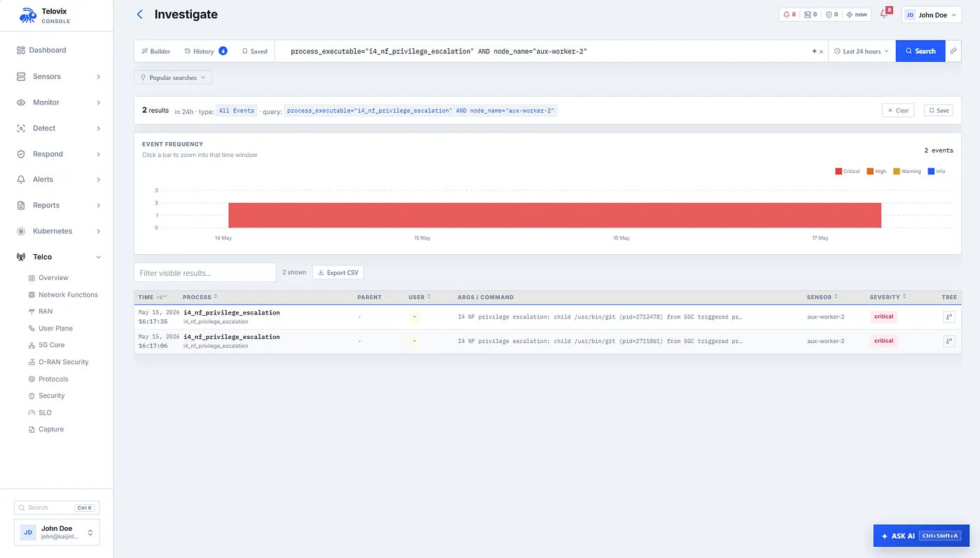Click the red event frequency bar
This screenshot has width=980, height=558.
pyautogui.click(x=554, y=215)
